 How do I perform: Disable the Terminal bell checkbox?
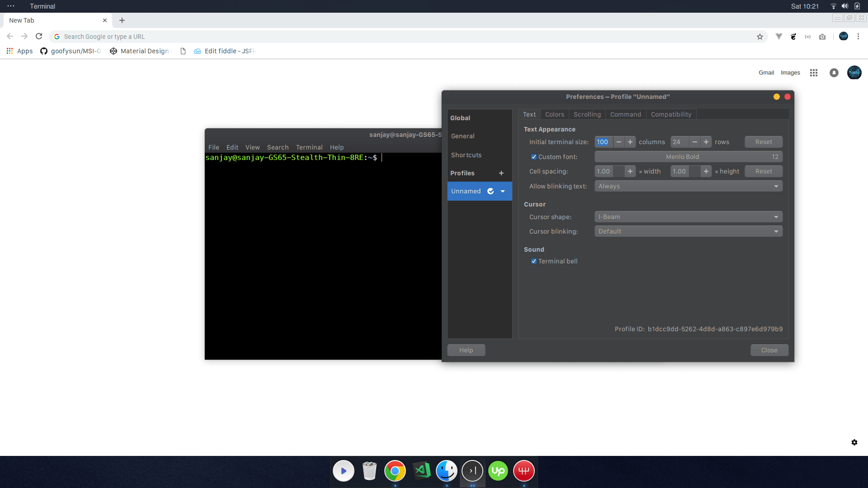pos(534,261)
